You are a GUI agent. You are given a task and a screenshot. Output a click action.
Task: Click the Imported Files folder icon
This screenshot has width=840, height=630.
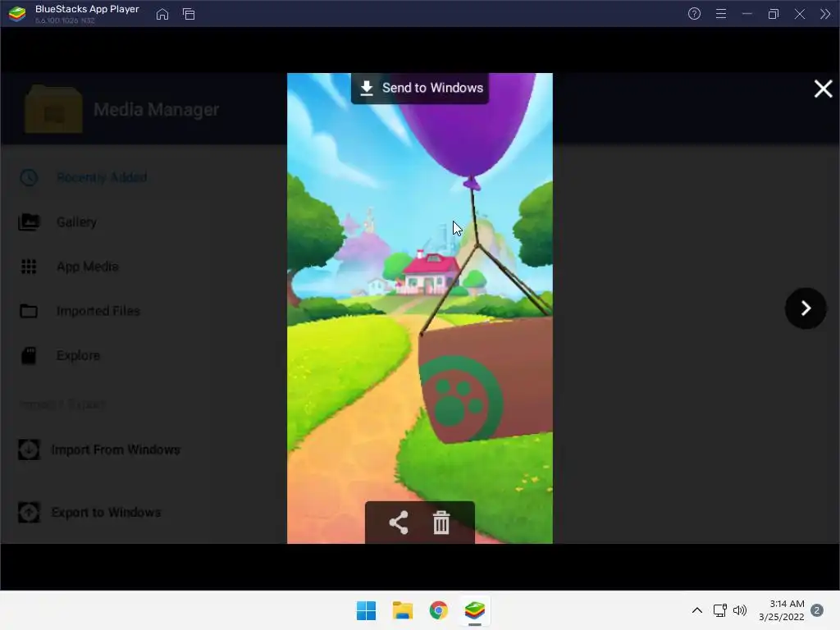coord(29,311)
